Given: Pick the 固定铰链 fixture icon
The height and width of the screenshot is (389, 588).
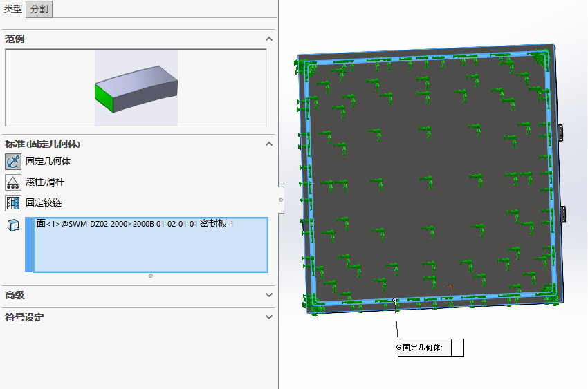Looking at the screenshot, I should [x=13, y=203].
